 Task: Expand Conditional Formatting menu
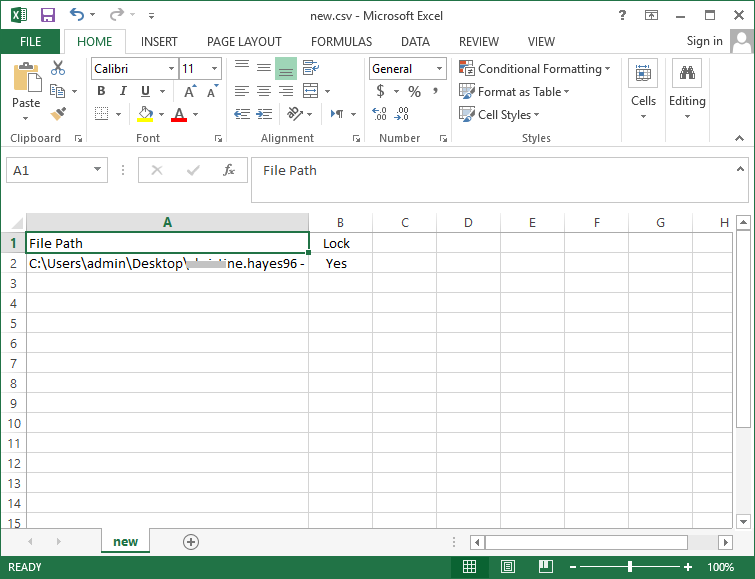pyautogui.click(x=534, y=68)
